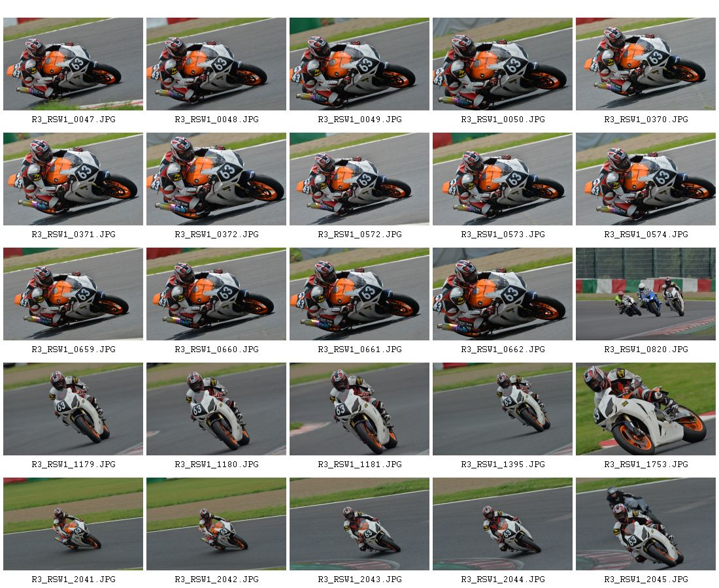
Task: Open close-up photo R3_RSW1_1753.JPG
Action: (645, 409)
